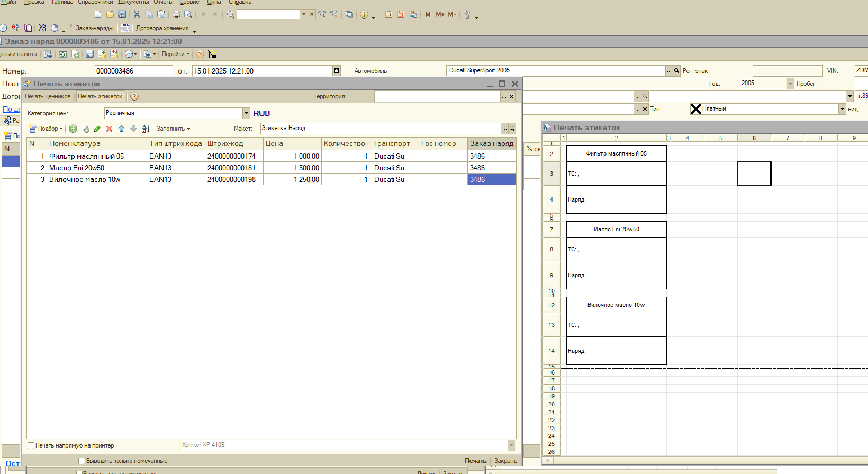
Task: Click the green Add row icon
Action: [73, 129]
